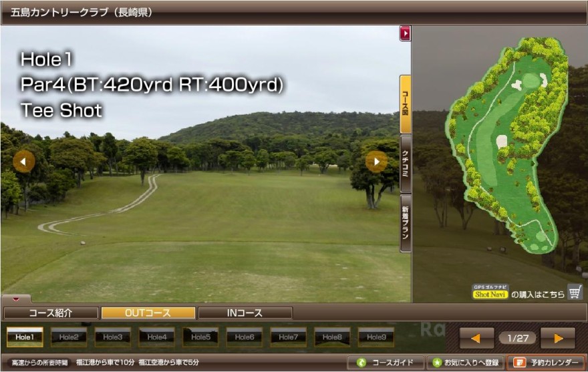Select the Hole5 thumbnail

pyautogui.click(x=200, y=337)
